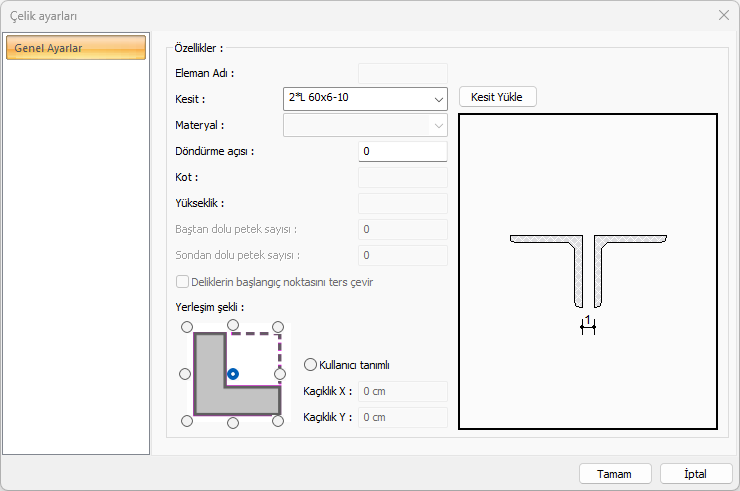The width and height of the screenshot is (740, 491).
Task: Toggle Deliklerin başlangıç noktasını ters çevir checkbox
Action: click(183, 282)
